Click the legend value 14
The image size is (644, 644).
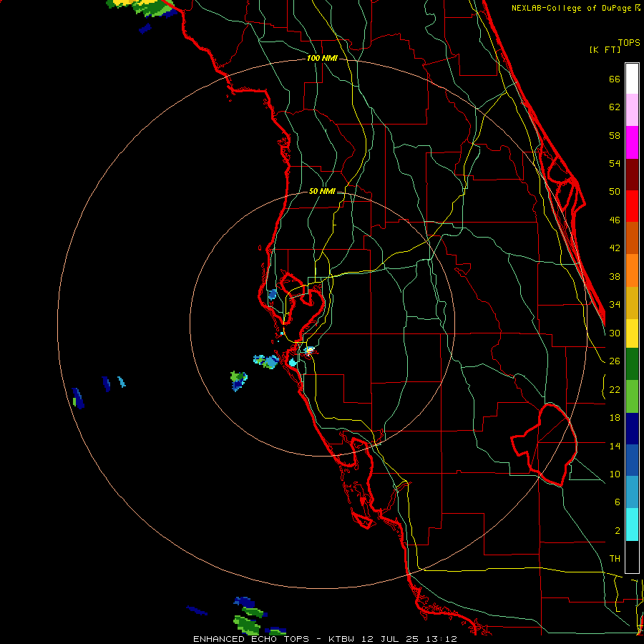tap(615, 446)
